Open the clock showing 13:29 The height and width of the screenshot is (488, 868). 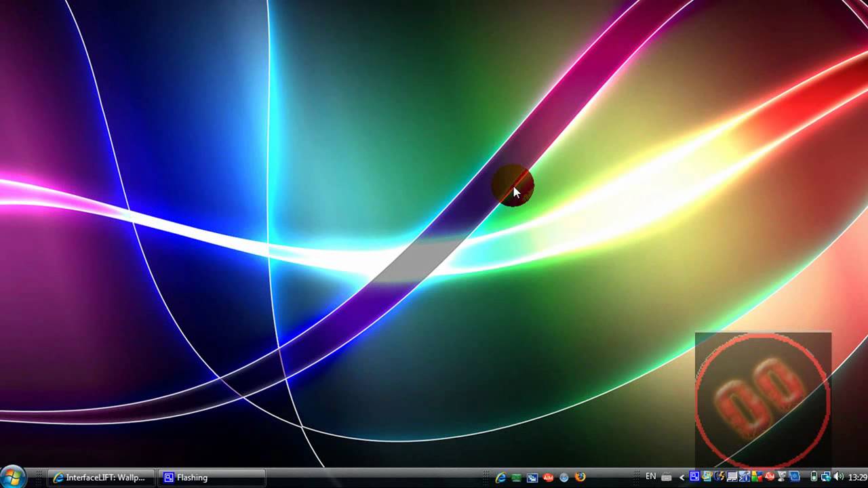857,477
